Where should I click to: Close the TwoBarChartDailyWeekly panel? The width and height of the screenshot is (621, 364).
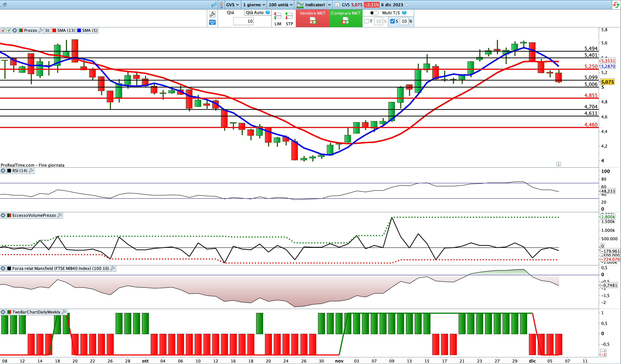pyautogui.click(x=3, y=312)
